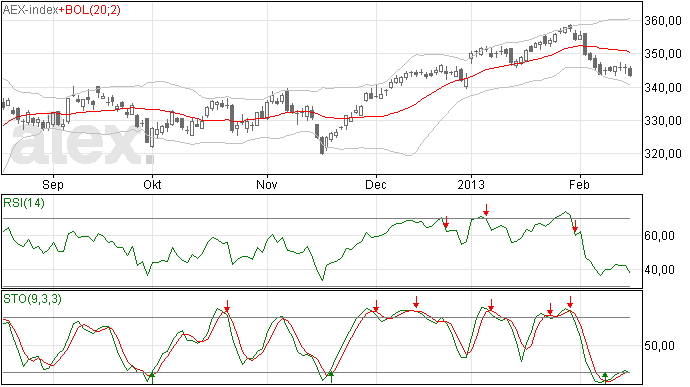
Task: Click the AEX-index chart title
Action: (30, 10)
